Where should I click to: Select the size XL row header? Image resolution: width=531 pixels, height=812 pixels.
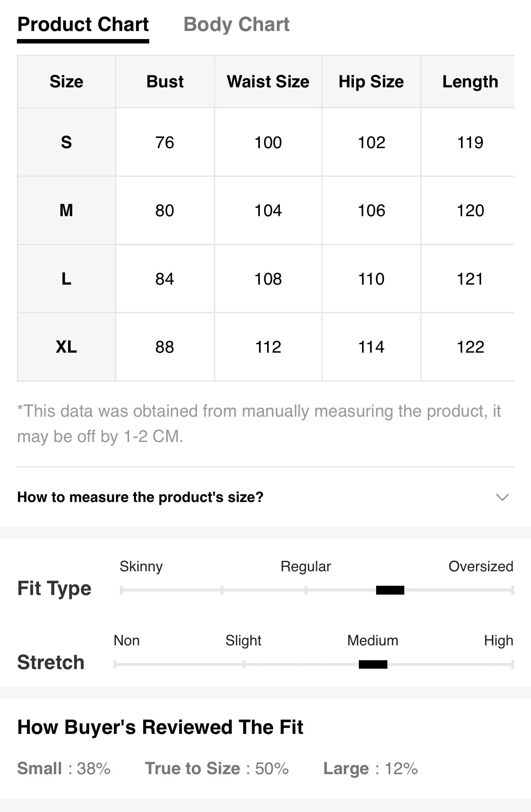[66, 347]
